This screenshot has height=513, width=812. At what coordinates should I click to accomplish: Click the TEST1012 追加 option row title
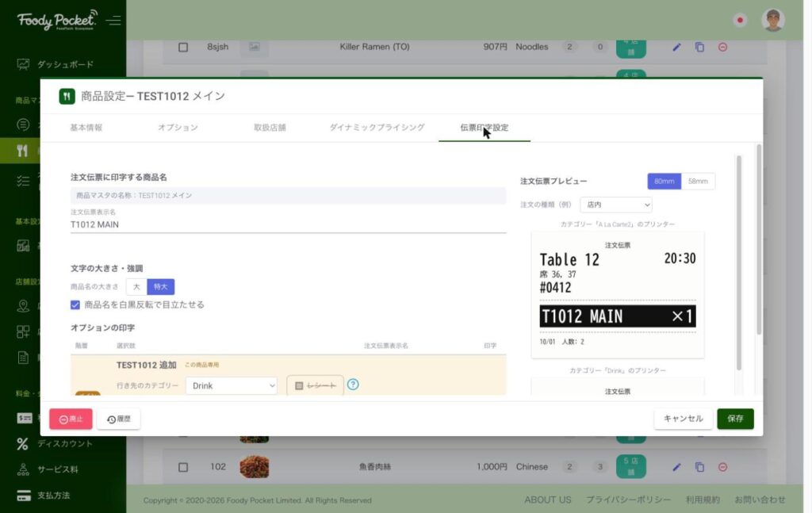pyautogui.click(x=146, y=365)
